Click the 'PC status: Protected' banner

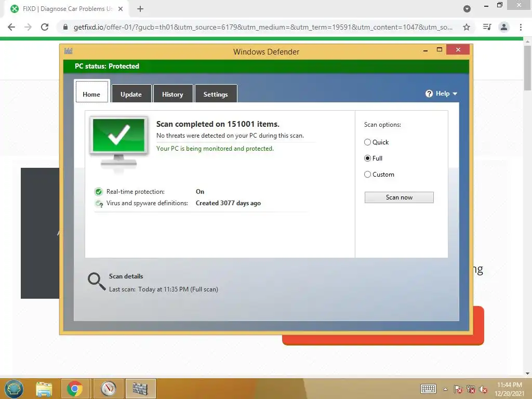(x=267, y=66)
